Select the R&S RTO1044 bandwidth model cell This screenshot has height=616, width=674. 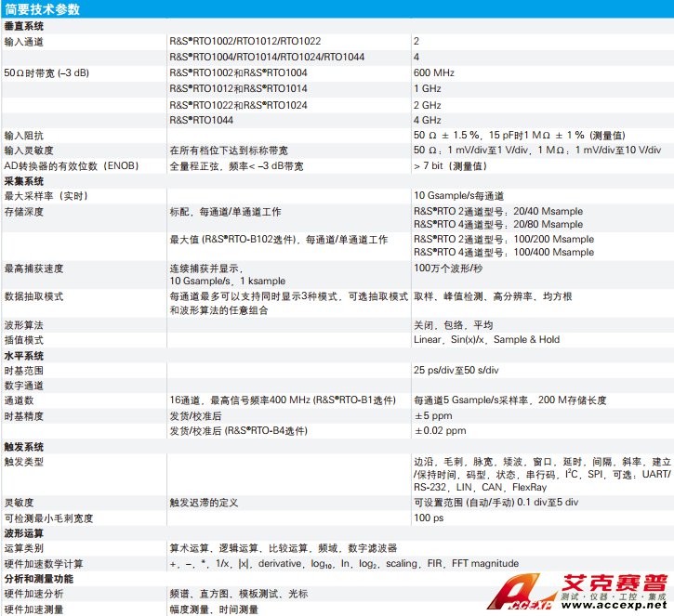(x=201, y=120)
